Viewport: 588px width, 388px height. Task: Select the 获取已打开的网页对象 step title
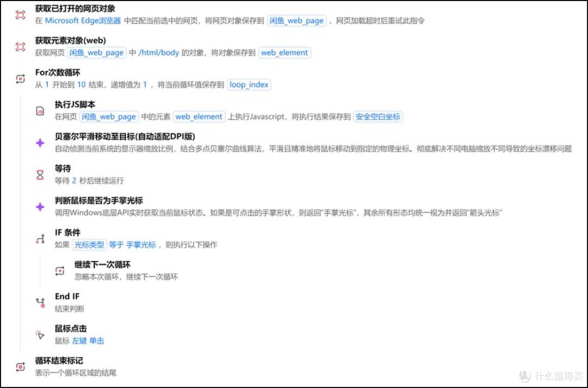click(75, 8)
